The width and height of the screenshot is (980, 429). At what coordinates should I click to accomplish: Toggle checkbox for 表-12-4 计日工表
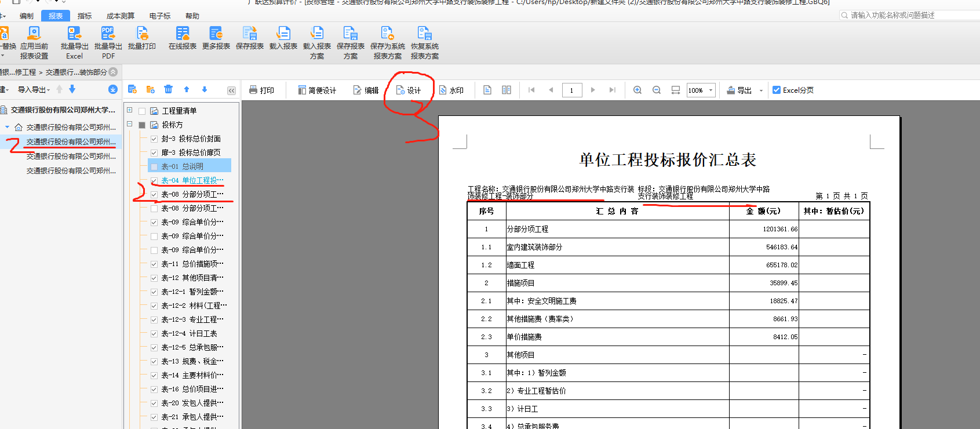pos(154,333)
